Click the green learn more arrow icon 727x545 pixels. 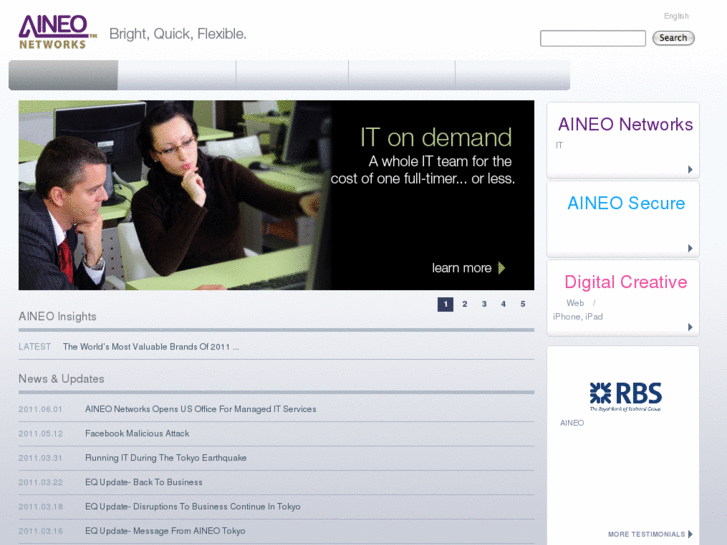(501, 268)
